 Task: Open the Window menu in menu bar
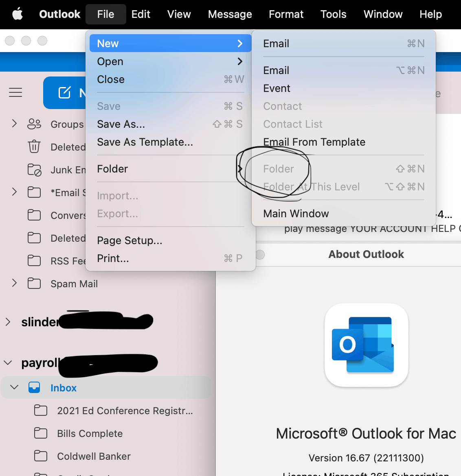tap(383, 14)
